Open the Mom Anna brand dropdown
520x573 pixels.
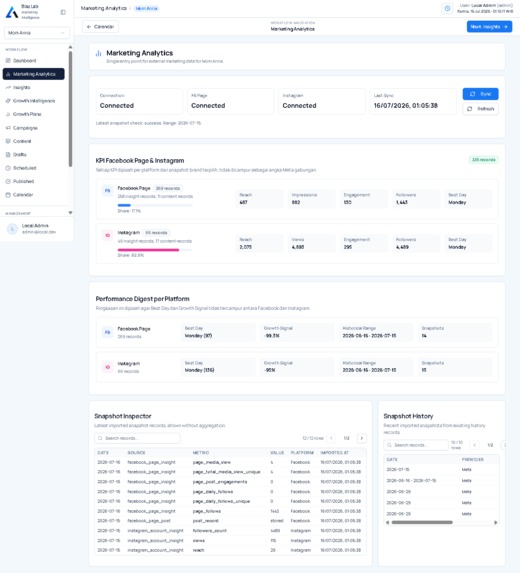pos(37,33)
